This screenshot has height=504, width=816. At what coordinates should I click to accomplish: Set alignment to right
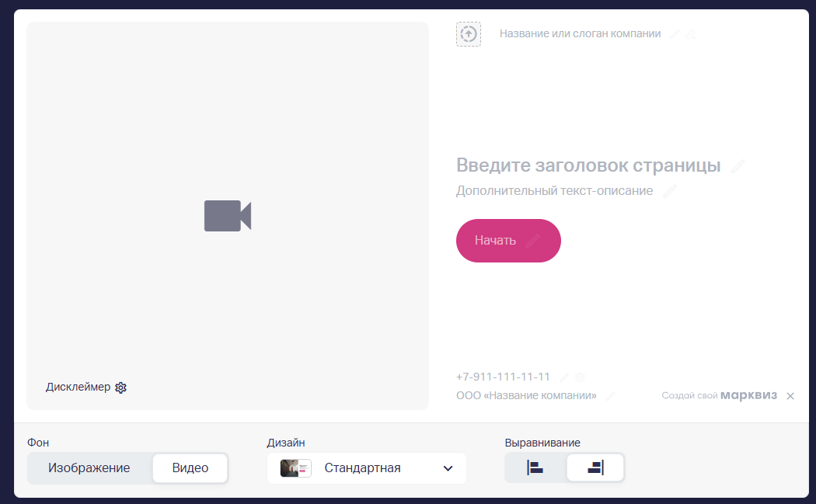[595, 468]
